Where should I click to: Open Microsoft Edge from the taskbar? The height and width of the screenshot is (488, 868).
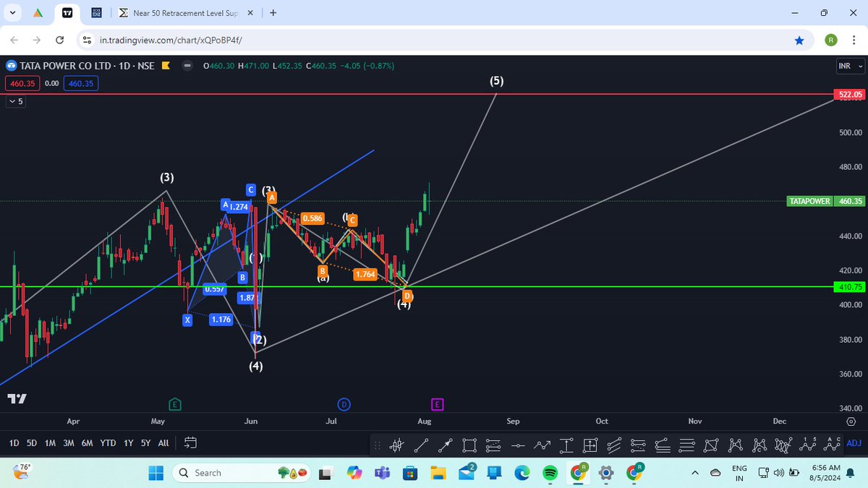tap(522, 473)
